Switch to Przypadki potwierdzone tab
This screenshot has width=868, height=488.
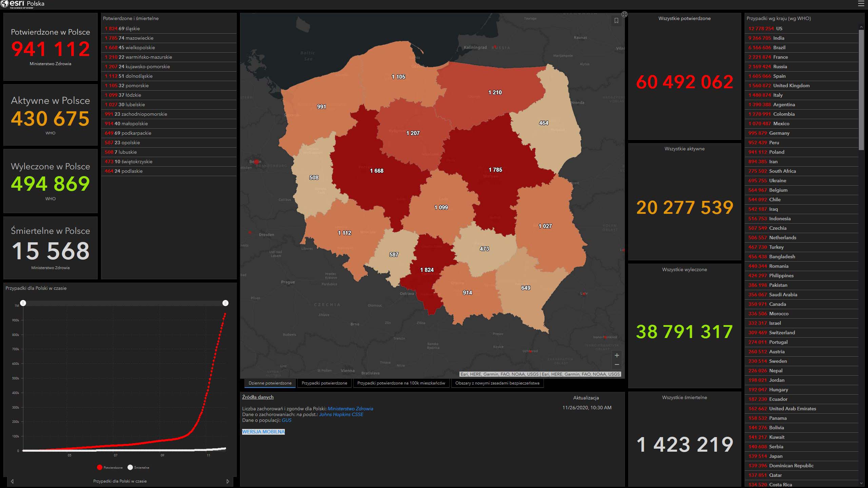(x=324, y=383)
